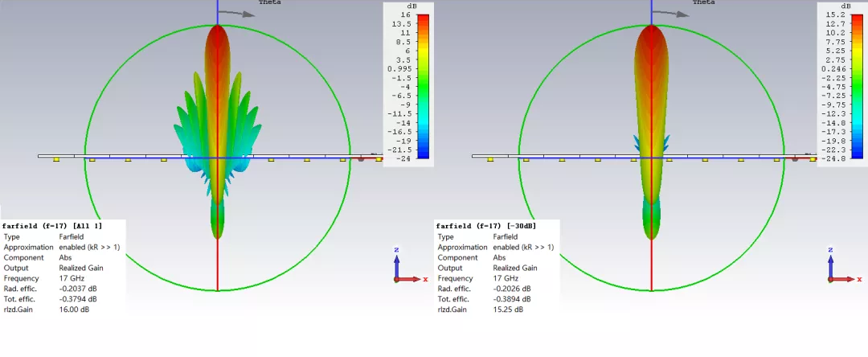The height and width of the screenshot is (357, 868).
Task: Click the -21.5 tick on the color scale
Action: 399,150
